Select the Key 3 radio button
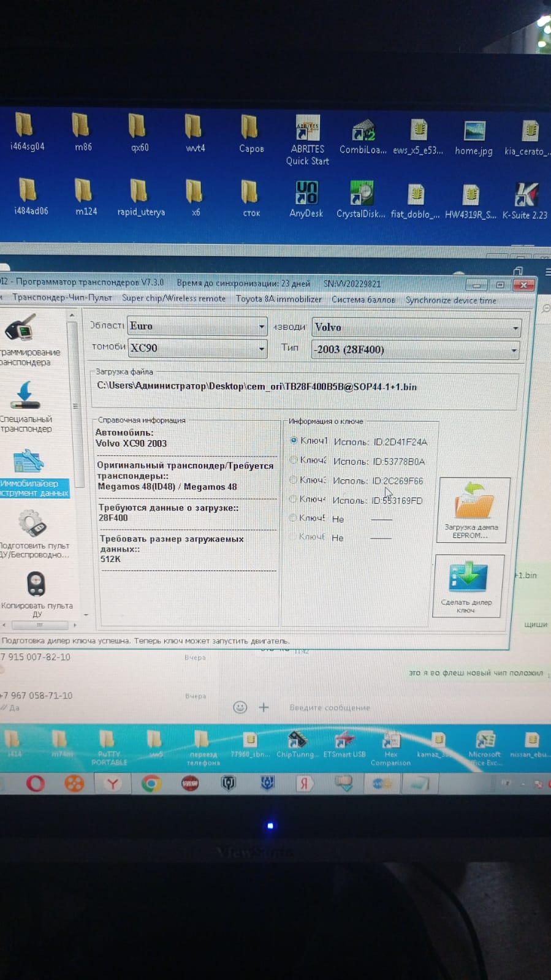 (x=293, y=480)
